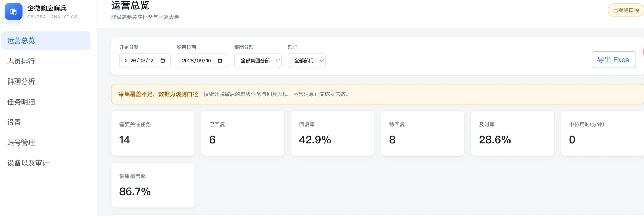Screen dimensions: 644x216
Task: Click the 导出 Excel button
Action: click(x=614, y=59)
